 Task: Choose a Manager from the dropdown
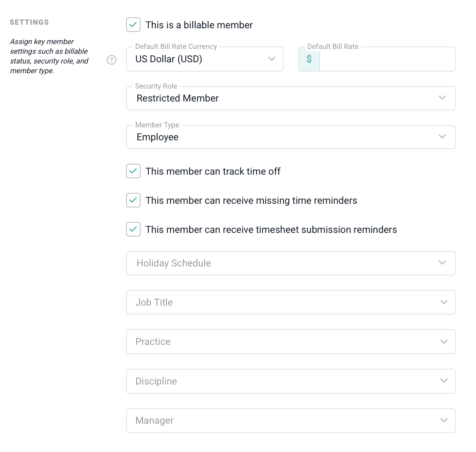coord(291,420)
